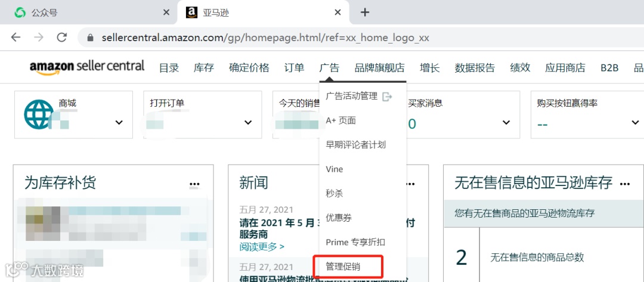Open the B2B menu
The image size is (644, 282).
609,68
